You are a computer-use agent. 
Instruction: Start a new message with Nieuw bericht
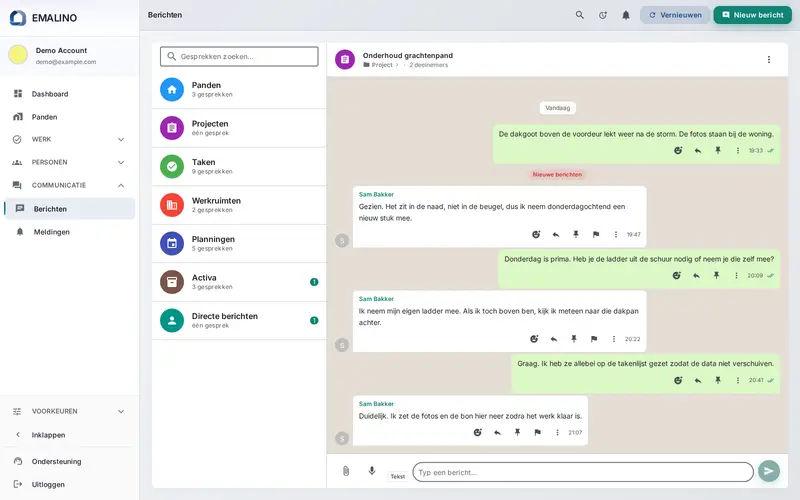pos(753,15)
